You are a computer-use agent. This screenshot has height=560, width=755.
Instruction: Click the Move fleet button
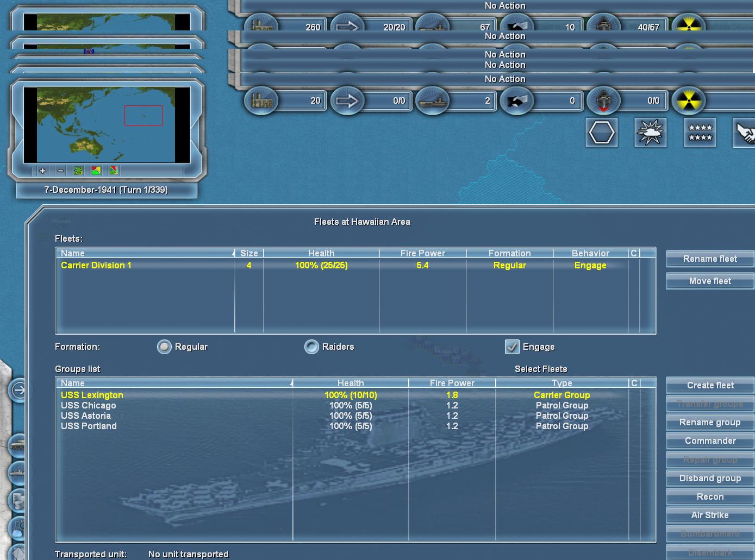(x=710, y=281)
